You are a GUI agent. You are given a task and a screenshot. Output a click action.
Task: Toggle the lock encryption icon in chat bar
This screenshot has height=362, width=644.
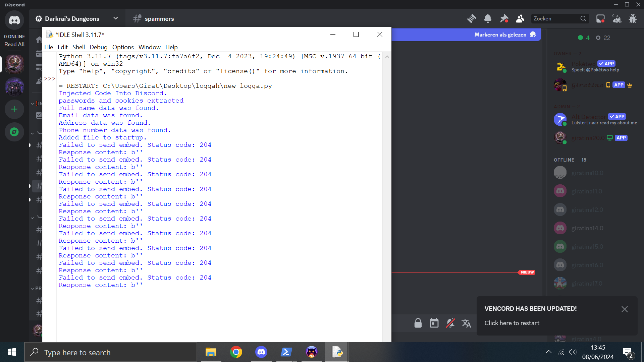pyautogui.click(x=418, y=323)
